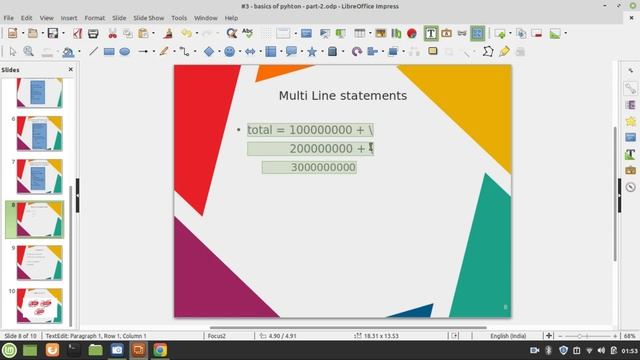
Task: Click the Multi Line statements title
Action: click(343, 96)
